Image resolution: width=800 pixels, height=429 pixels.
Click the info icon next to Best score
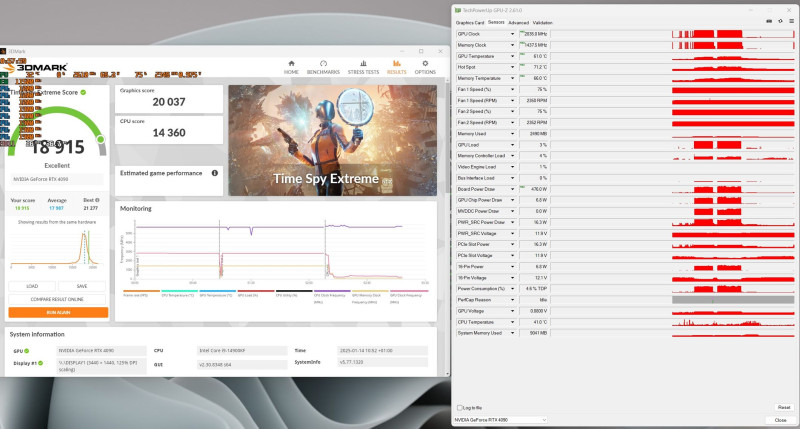(x=97, y=200)
